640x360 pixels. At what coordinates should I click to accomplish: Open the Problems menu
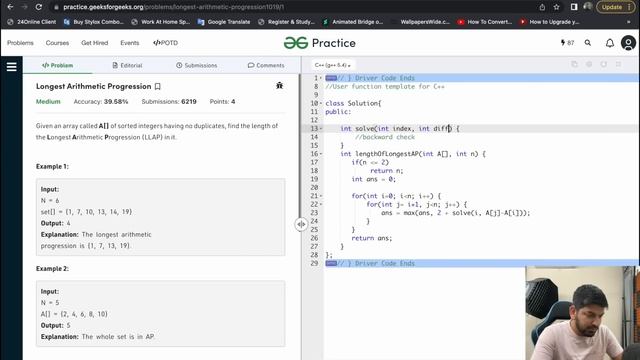pos(20,43)
